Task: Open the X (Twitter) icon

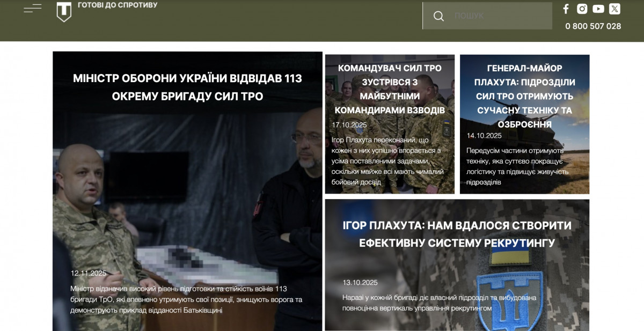Action: 614,9
